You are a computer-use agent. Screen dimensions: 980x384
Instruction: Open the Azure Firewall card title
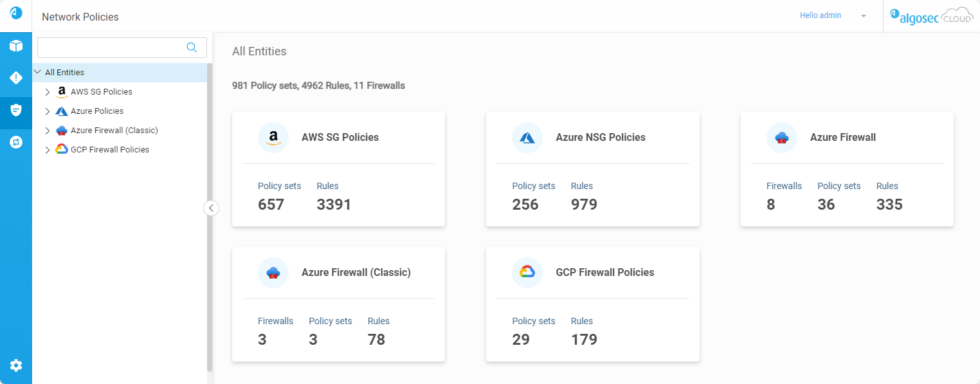(842, 138)
